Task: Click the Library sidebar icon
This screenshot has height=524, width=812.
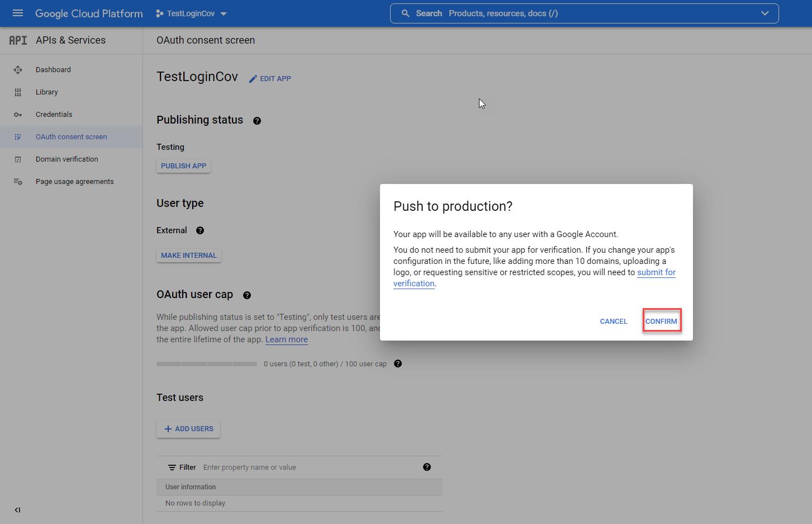Action: pyautogui.click(x=18, y=92)
